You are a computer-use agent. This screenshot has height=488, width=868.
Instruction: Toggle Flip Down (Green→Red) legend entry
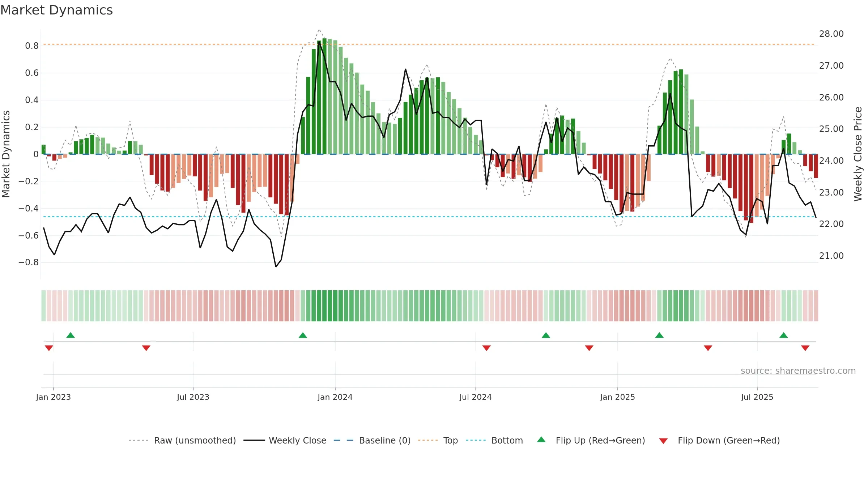click(719, 440)
